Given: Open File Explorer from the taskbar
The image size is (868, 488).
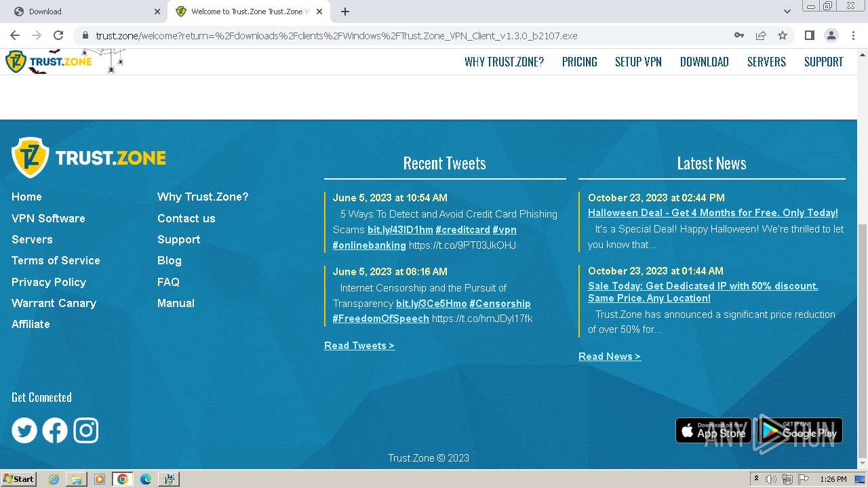Looking at the screenshot, I should [77, 479].
